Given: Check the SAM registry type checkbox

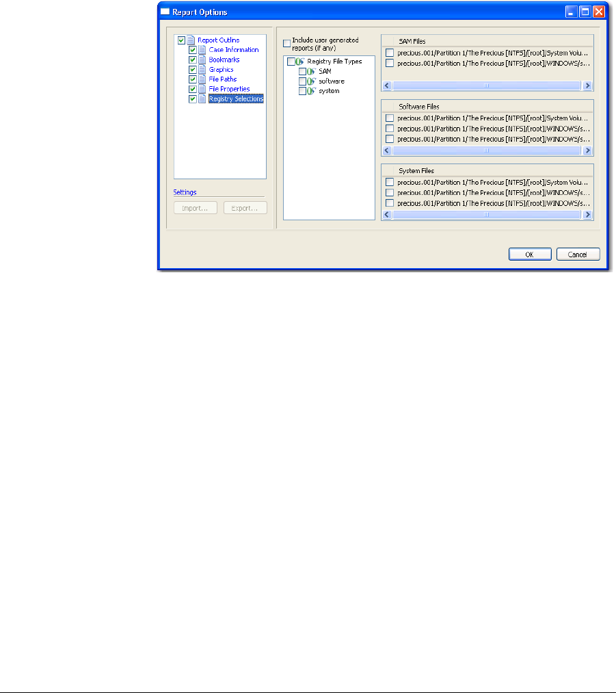Looking at the screenshot, I should point(302,71).
